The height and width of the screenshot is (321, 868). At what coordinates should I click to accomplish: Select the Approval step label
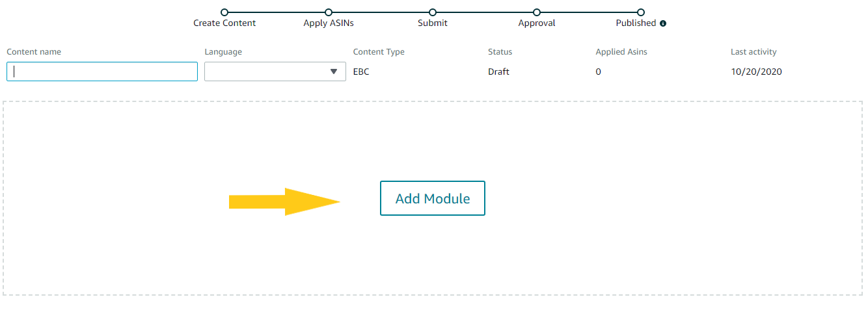pos(537,23)
